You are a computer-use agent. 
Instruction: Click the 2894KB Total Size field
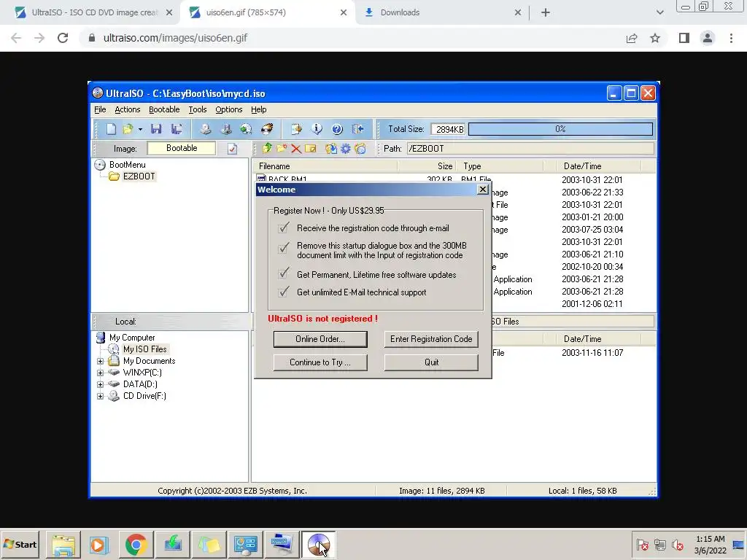448,129
